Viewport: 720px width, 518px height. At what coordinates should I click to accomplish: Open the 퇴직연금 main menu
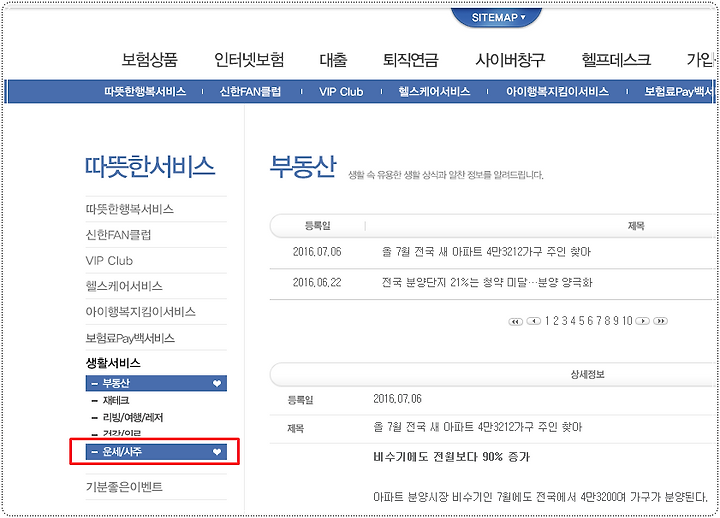(411, 60)
